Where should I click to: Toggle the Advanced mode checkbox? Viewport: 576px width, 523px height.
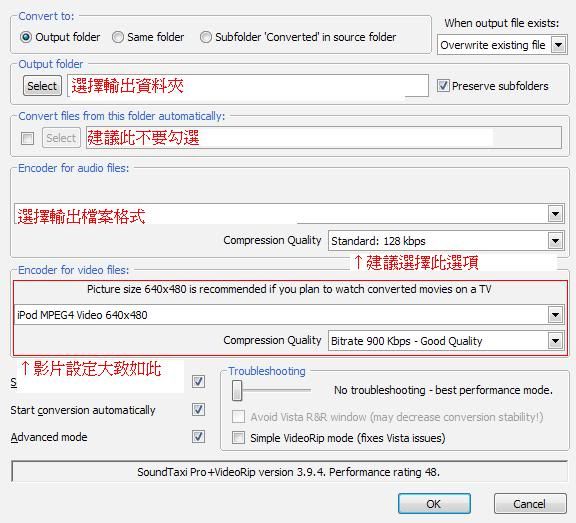(198, 437)
